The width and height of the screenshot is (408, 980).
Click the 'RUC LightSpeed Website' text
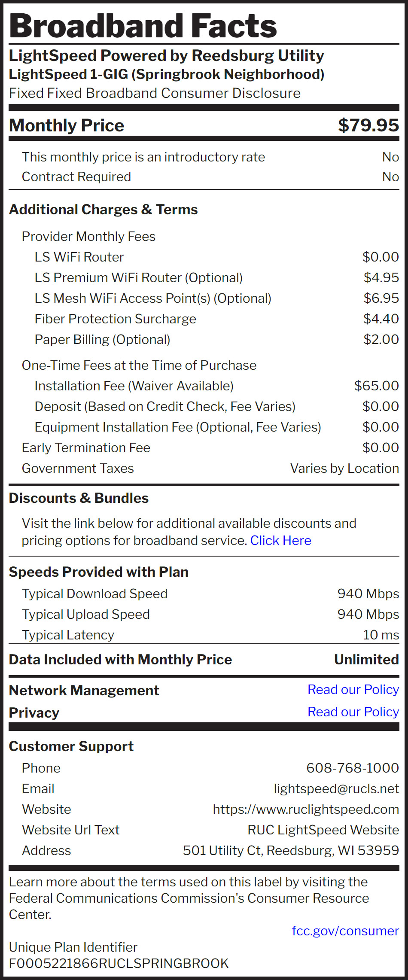323,830
